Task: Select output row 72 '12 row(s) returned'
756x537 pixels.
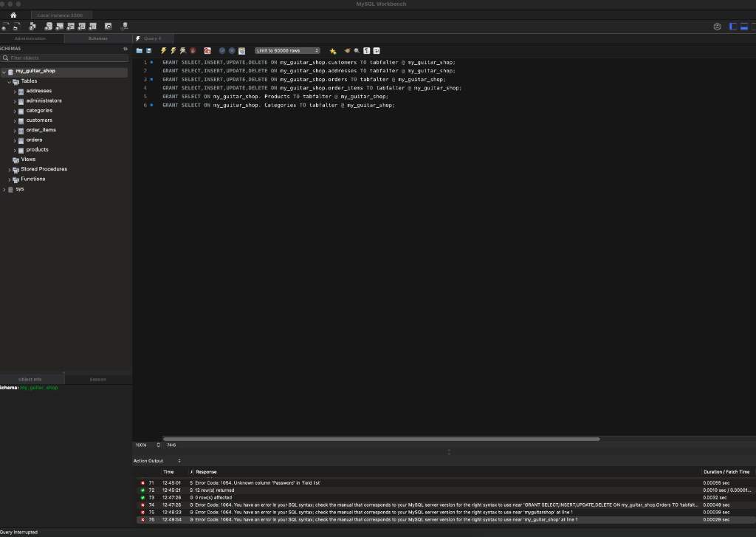Action: click(444, 490)
